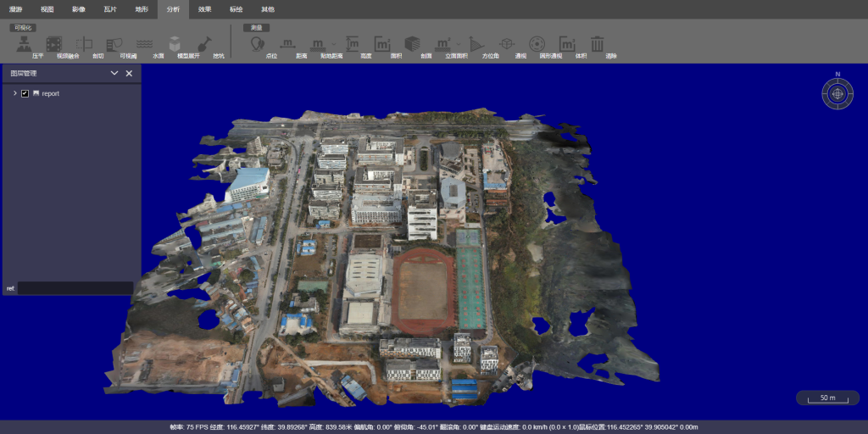Open the 贴地距离 dropdown arrow

(x=334, y=43)
